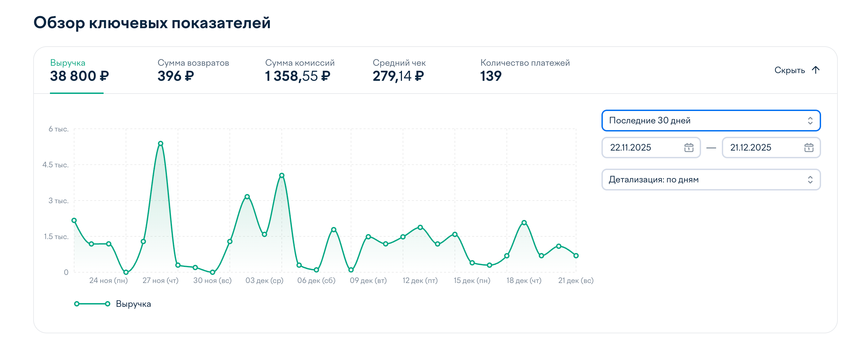Open the Средний чек tab
The width and height of the screenshot is (868, 339).
399,71
